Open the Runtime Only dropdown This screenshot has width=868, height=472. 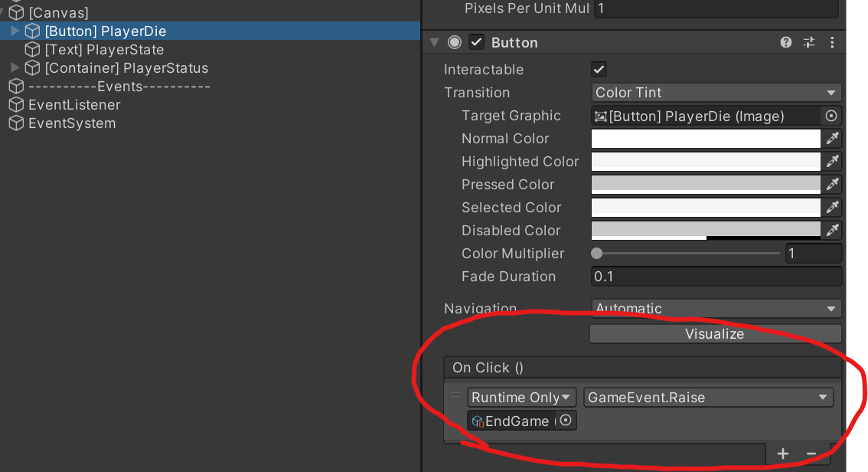point(521,397)
